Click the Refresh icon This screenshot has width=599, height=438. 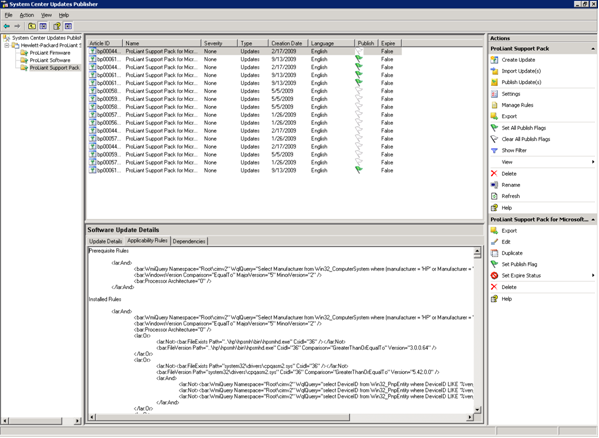coord(494,196)
